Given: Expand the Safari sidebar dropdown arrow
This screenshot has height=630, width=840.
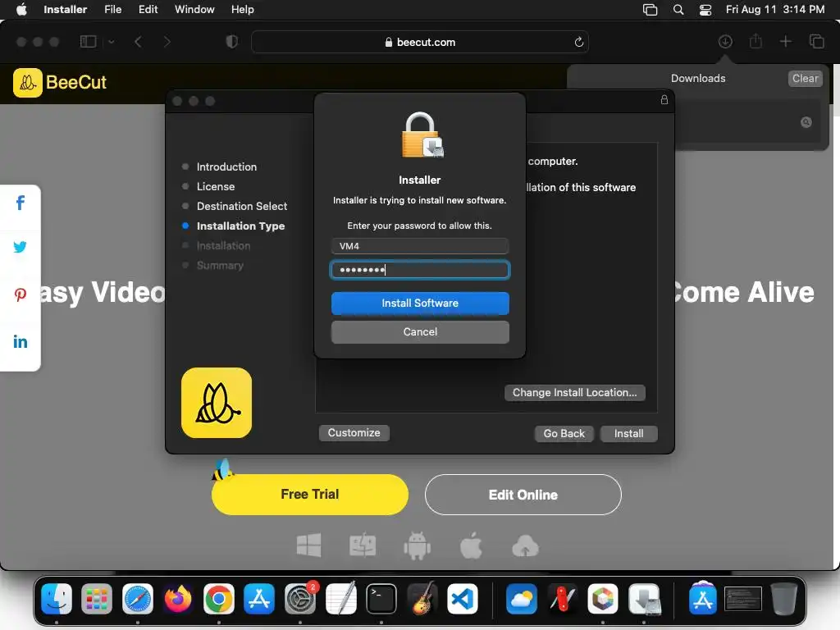Looking at the screenshot, I should coord(112,42).
